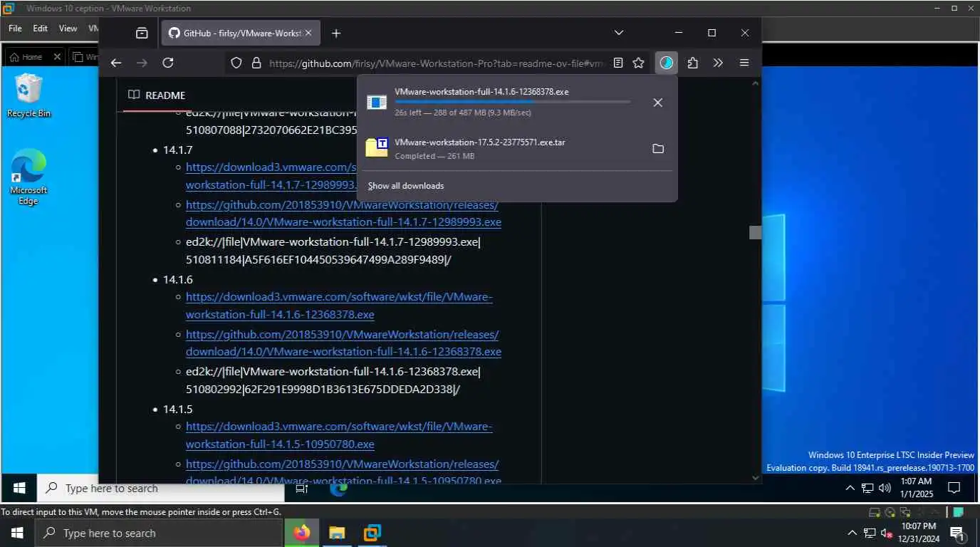The image size is (980, 547).
Task: Open Recycle Bin on VM desktop
Action: click(28, 96)
